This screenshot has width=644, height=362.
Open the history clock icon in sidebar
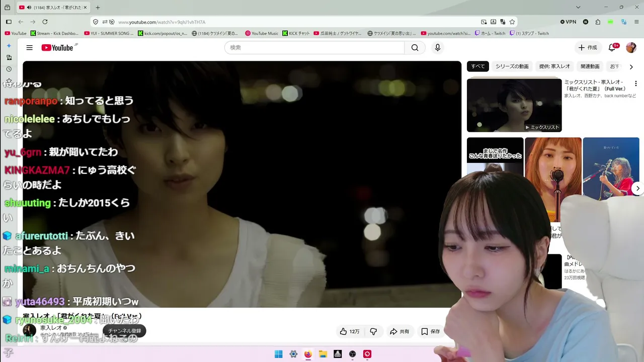[9, 69]
